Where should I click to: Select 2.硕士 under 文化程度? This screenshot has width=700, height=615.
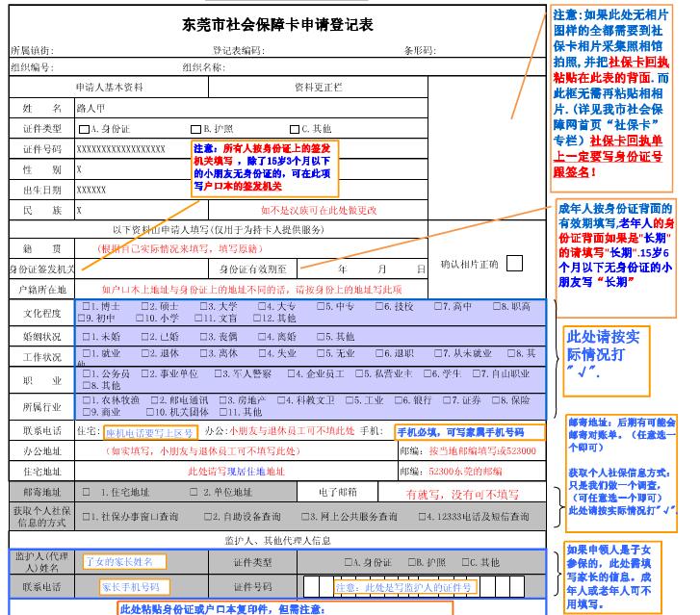(144, 306)
